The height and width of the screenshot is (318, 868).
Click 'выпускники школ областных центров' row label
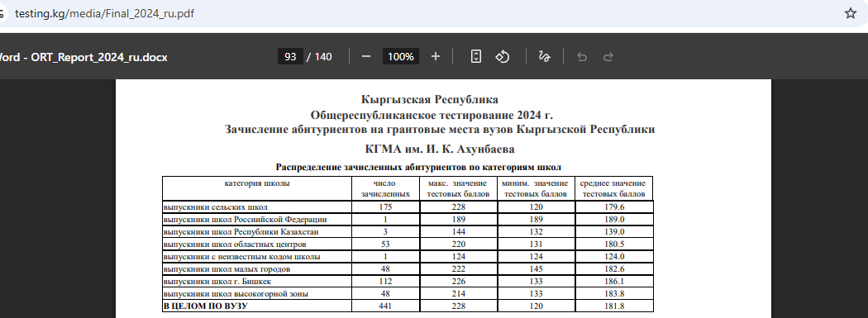(235, 244)
